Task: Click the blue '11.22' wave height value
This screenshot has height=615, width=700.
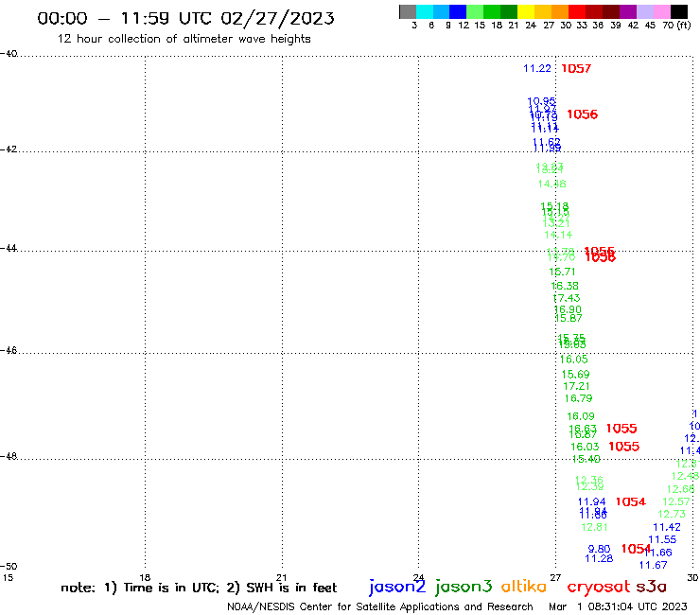Action: [x=537, y=68]
